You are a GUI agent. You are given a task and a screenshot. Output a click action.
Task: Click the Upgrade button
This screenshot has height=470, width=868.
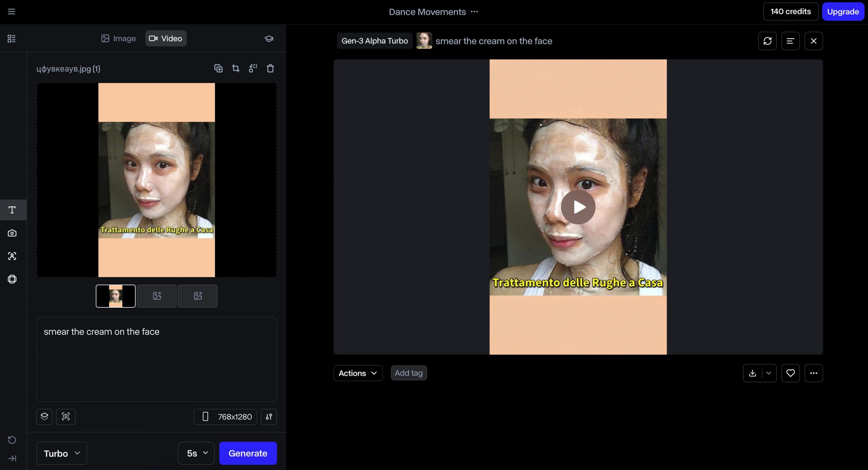(843, 12)
